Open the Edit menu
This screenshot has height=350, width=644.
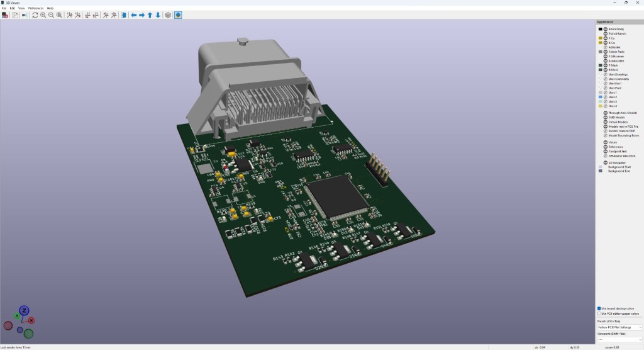13,8
